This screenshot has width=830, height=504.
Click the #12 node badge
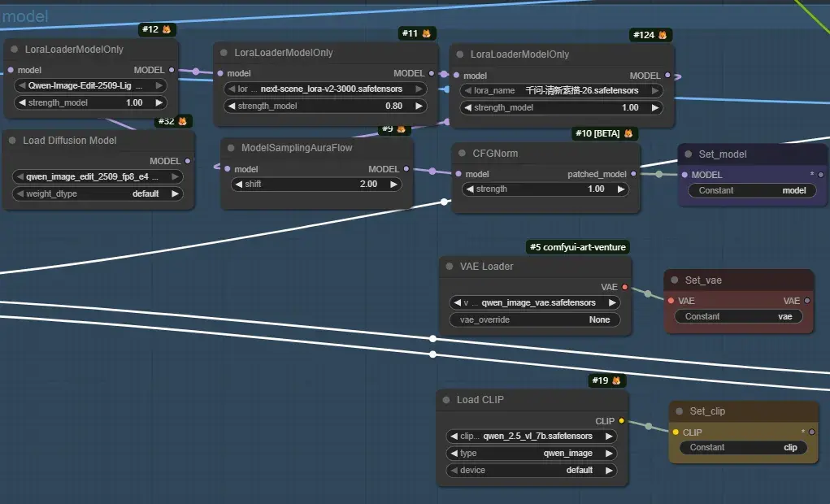coord(157,29)
